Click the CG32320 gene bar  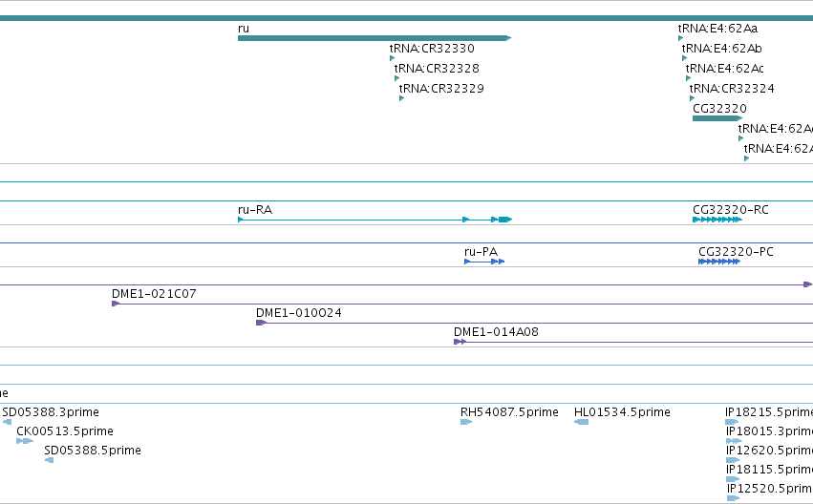click(717, 118)
